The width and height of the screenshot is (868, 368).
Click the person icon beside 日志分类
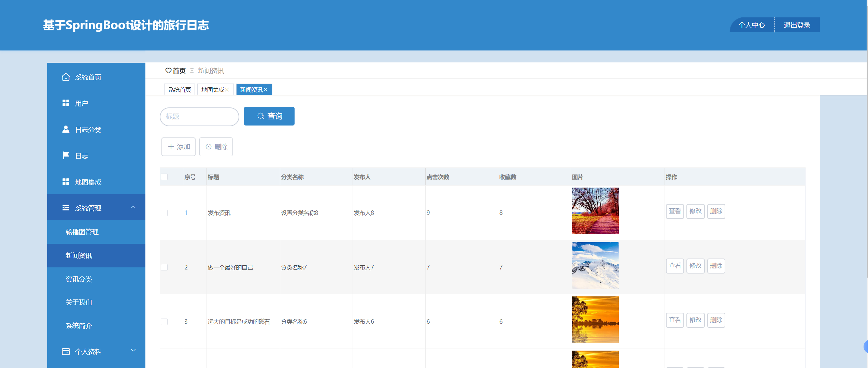tap(66, 129)
